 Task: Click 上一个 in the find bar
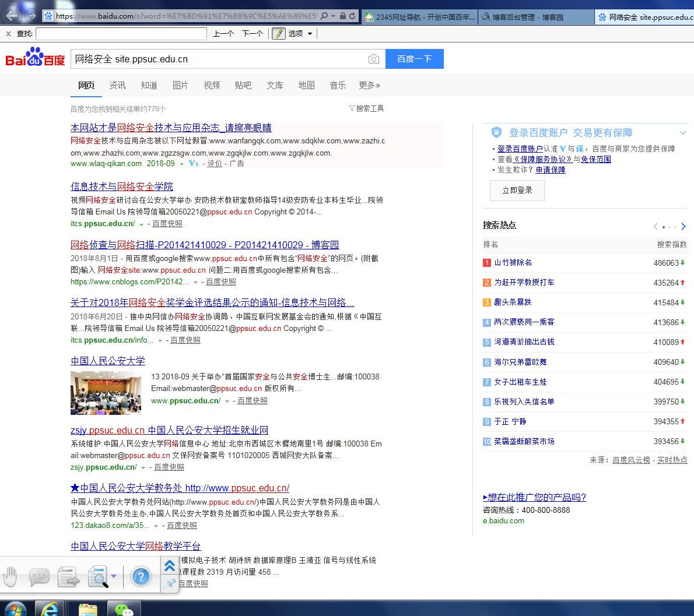click(x=223, y=34)
